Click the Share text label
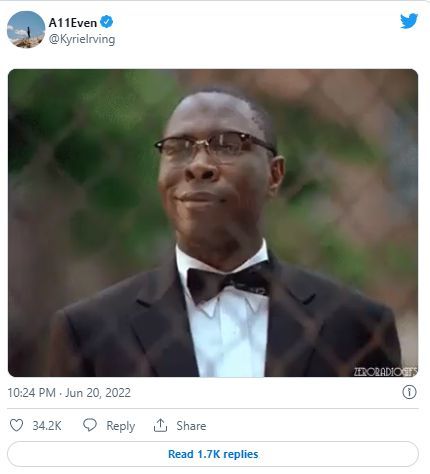The width and height of the screenshot is (430, 474). pos(191,426)
